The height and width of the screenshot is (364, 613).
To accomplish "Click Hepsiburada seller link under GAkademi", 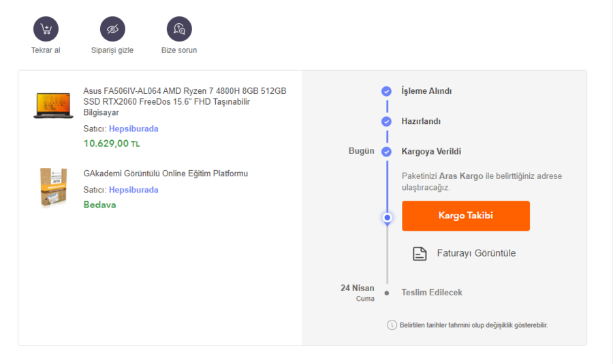I will [133, 190].
